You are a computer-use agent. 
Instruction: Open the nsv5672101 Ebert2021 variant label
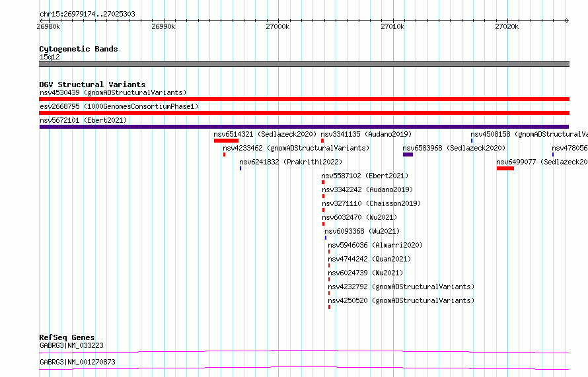[83, 120]
